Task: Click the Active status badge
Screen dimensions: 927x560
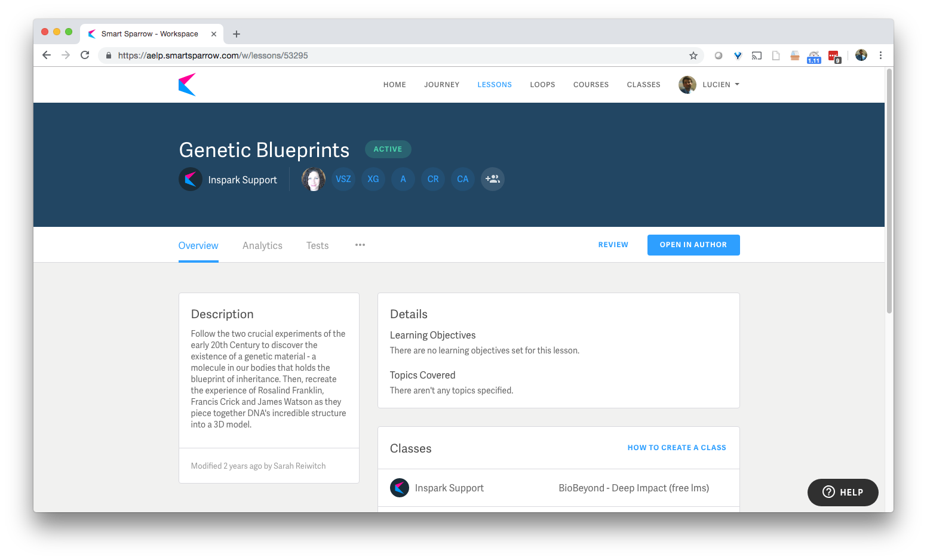Action: point(388,149)
